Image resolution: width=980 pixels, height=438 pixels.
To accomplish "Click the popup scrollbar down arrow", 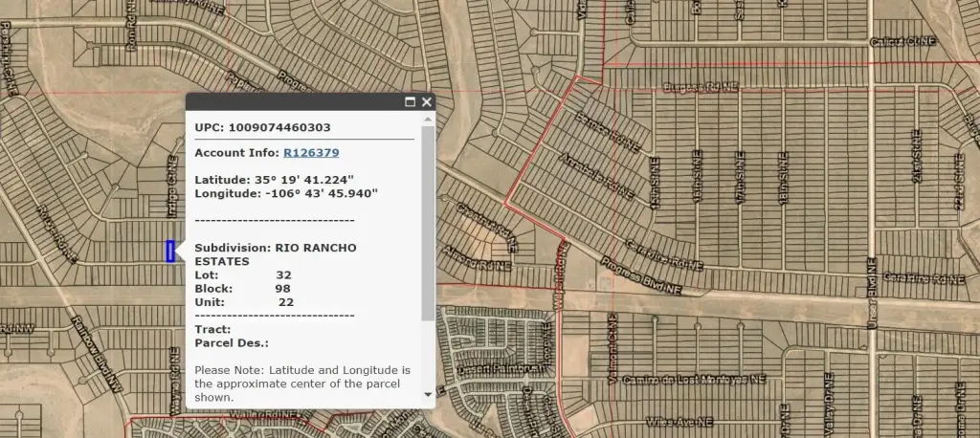I will (428, 394).
